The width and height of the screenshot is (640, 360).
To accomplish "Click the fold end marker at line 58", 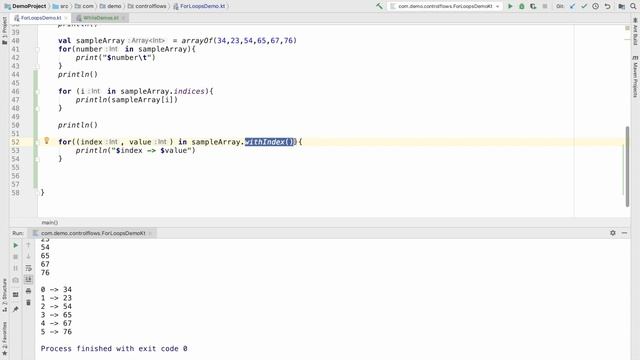I will coord(37,192).
